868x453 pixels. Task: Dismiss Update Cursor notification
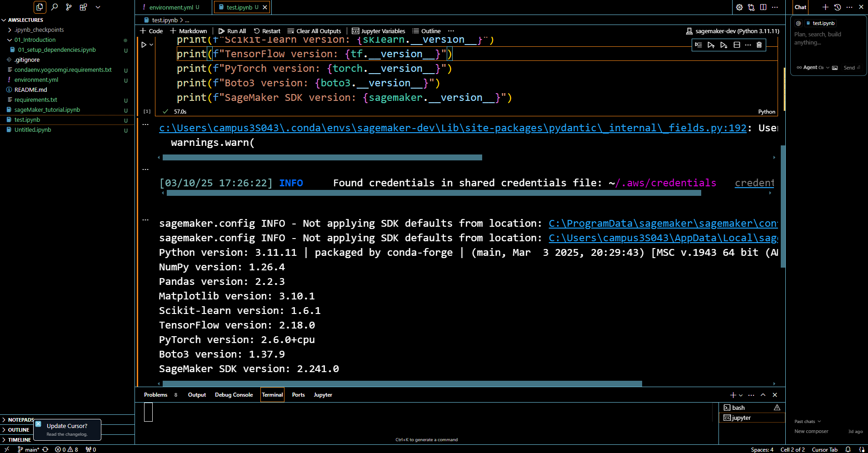click(x=38, y=424)
